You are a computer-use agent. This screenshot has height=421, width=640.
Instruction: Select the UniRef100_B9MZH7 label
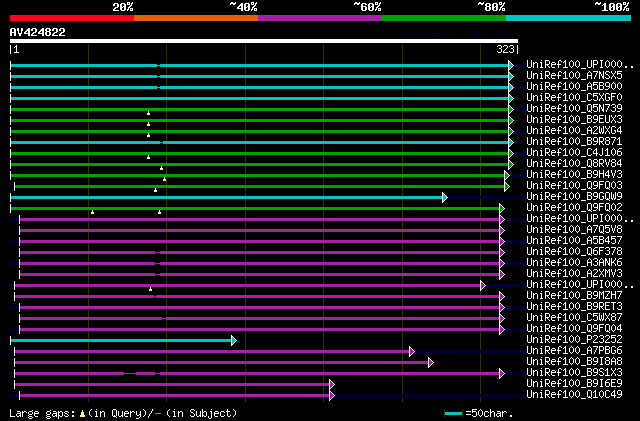[574, 296]
